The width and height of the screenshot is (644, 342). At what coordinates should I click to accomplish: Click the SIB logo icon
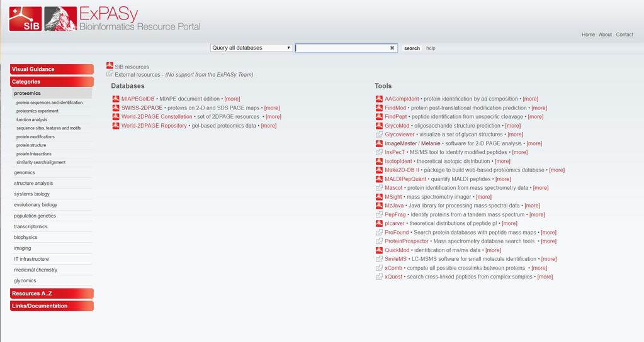(25, 19)
